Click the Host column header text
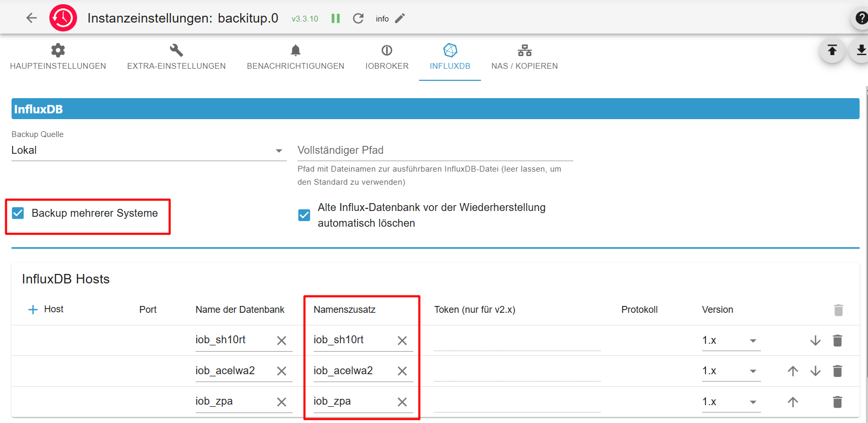This screenshot has width=868, height=423. point(53,309)
